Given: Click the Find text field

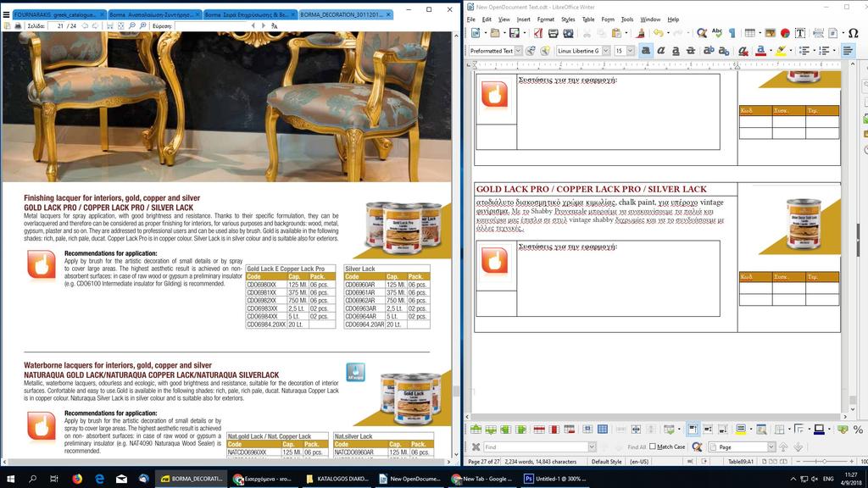Looking at the screenshot, I should [x=536, y=446].
